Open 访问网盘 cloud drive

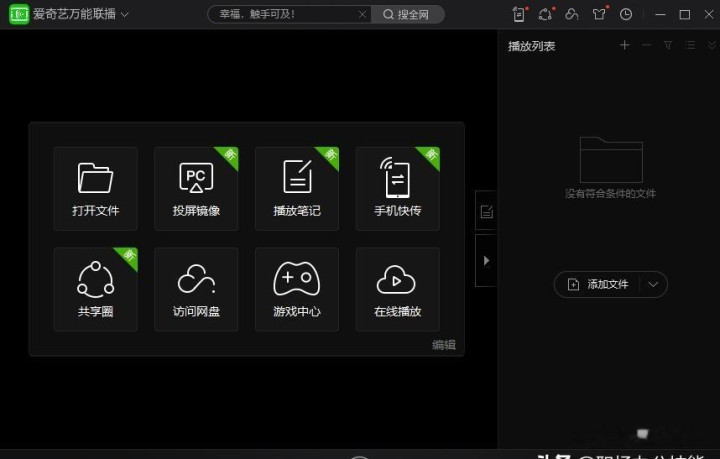196,289
